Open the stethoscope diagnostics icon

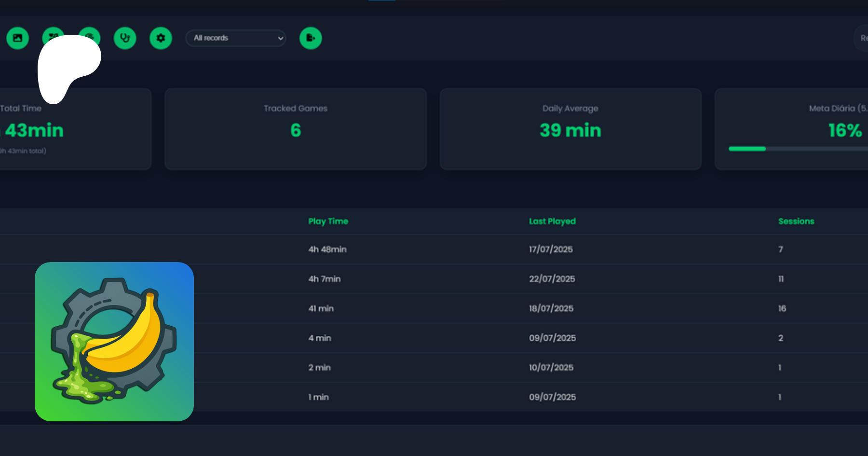coord(125,38)
